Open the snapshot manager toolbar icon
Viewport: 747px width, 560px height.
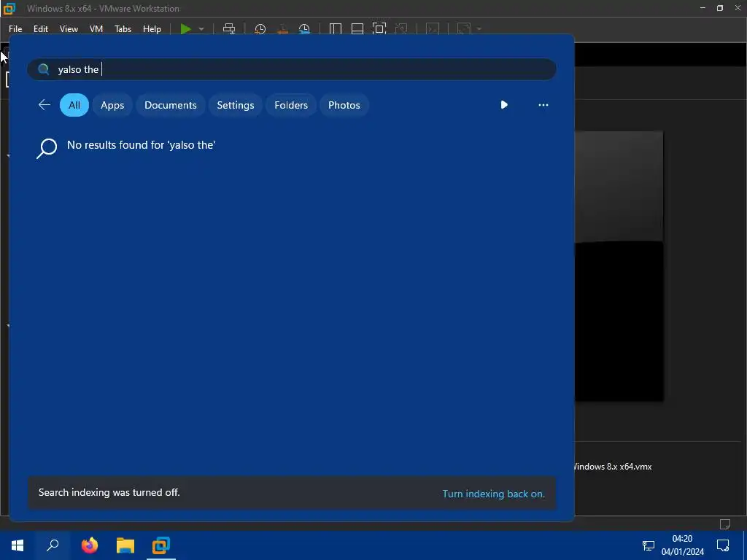click(304, 29)
